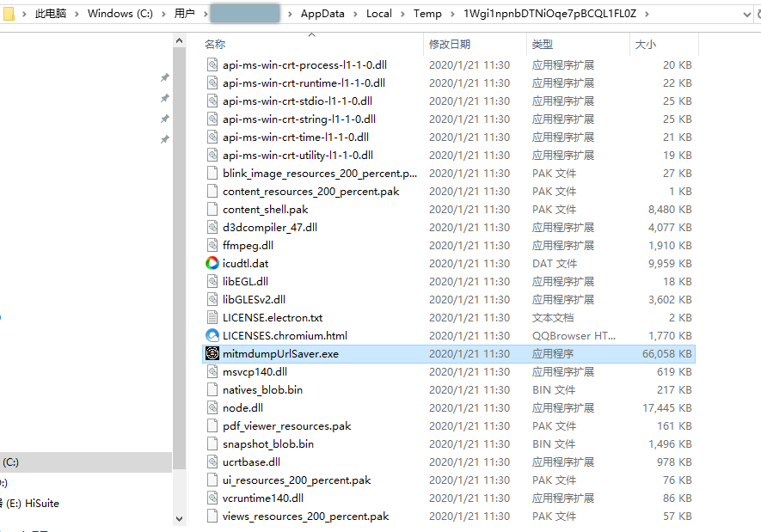The width and height of the screenshot is (761, 532).
Task: Expand the chevron after Temp breadcrumb
Action: pyautogui.click(x=452, y=14)
